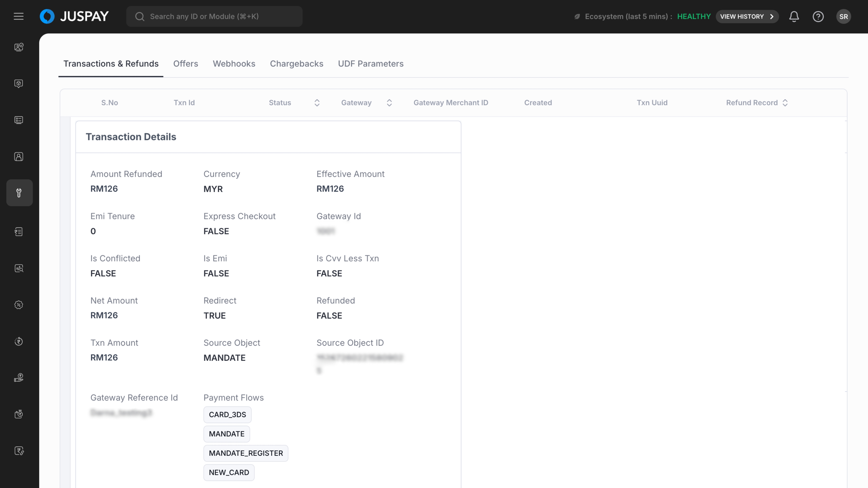Click the MYR currency value

[x=213, y=189]
